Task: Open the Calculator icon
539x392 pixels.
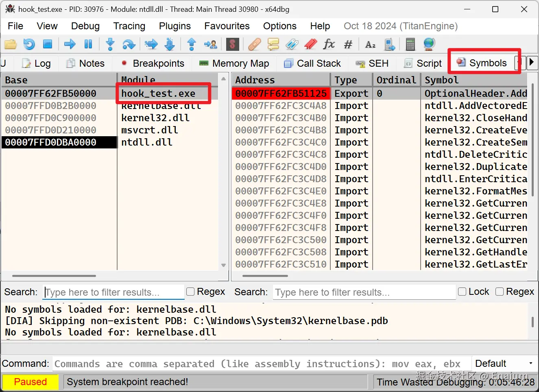Action: [410, 44]
